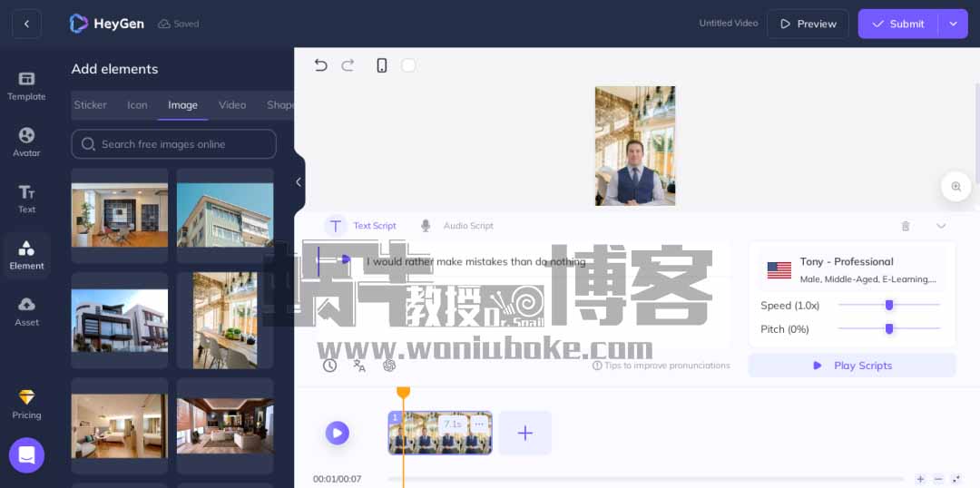This screenshot has width=980, height=488.
Task: Open the Asset sidebar panel
Action: click(26, 312)
